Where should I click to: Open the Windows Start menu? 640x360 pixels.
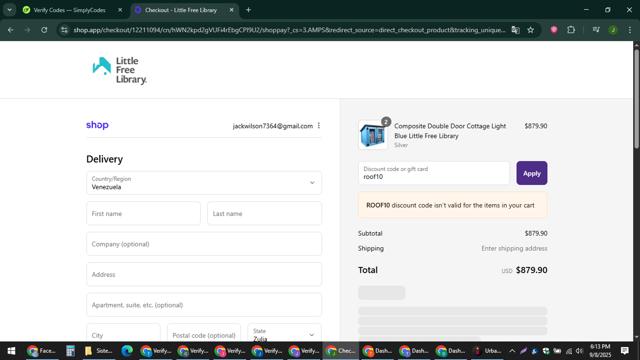coord(11,351)
